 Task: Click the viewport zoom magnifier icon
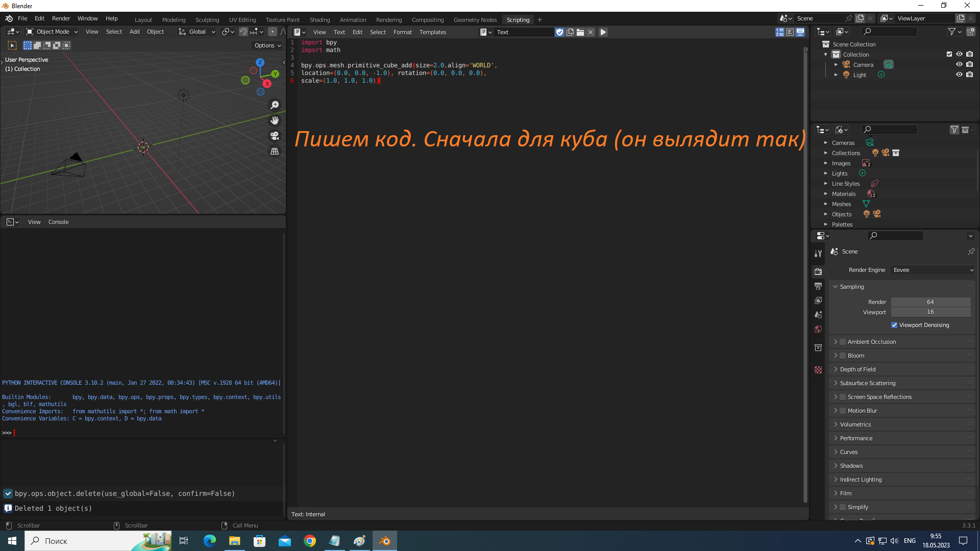pos(275,105)
